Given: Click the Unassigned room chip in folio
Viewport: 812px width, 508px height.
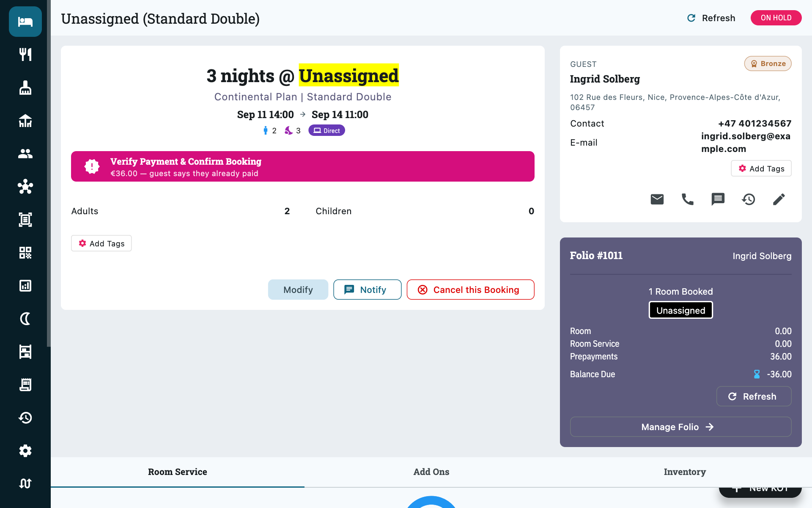Looking at the screenshot, I should [681, 310].
